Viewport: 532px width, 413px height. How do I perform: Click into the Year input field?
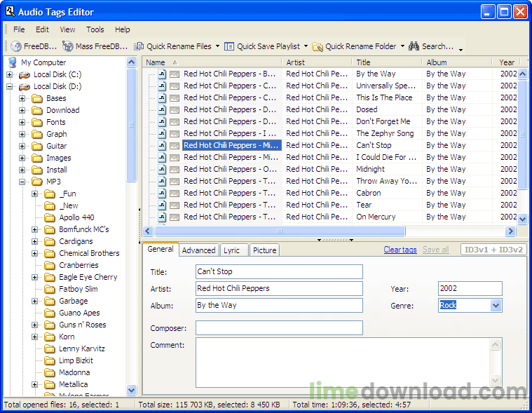pyautogui.click(x=470, y=288)
